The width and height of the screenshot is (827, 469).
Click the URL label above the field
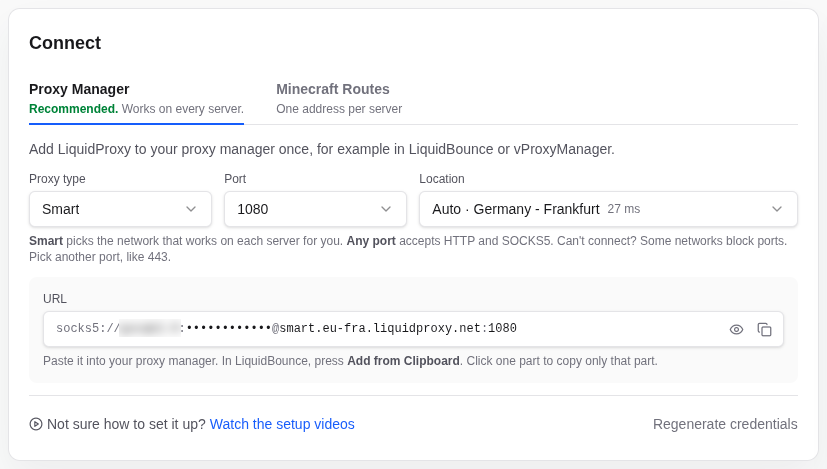point(55,299)
